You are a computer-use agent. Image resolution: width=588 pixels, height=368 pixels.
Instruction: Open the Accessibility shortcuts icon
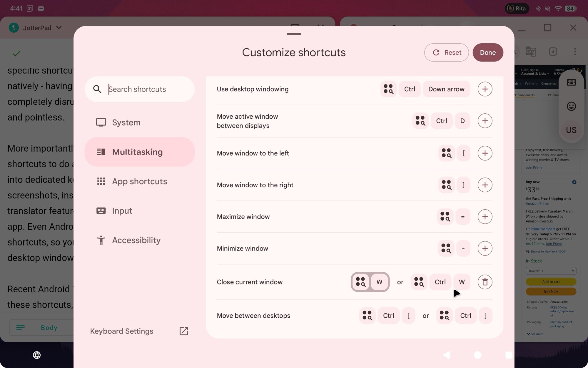101,240
